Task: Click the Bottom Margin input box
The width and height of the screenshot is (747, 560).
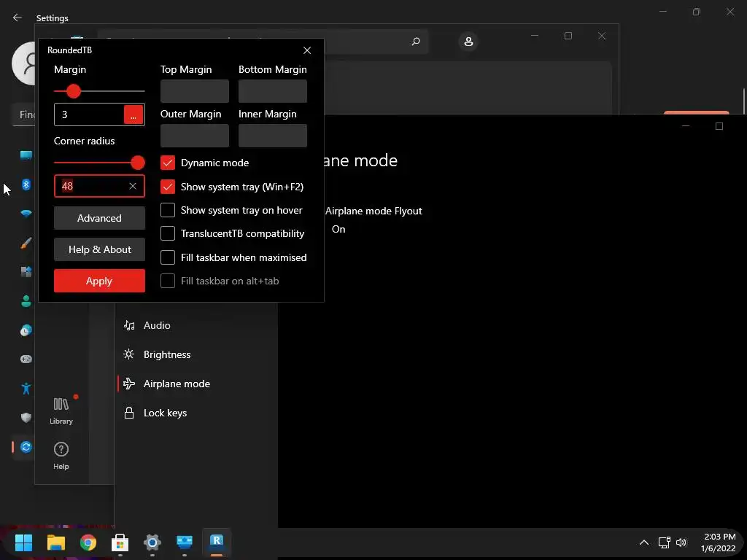Action: tap(273, 90)
